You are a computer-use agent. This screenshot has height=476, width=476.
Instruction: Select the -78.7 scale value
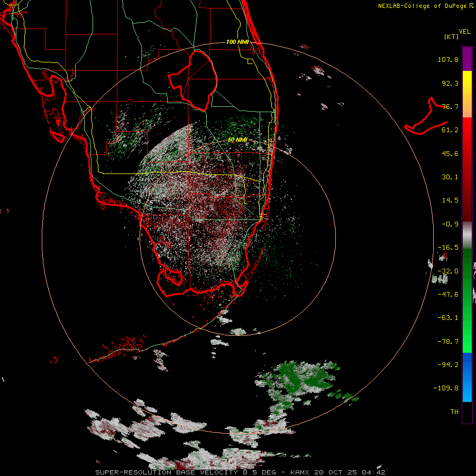point(448,342)
